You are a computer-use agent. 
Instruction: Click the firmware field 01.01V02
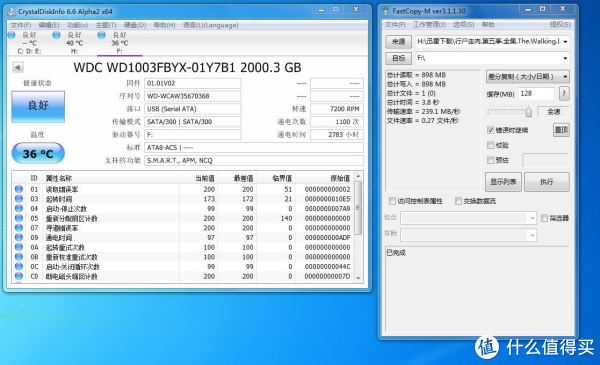click(x=192, y=83)
